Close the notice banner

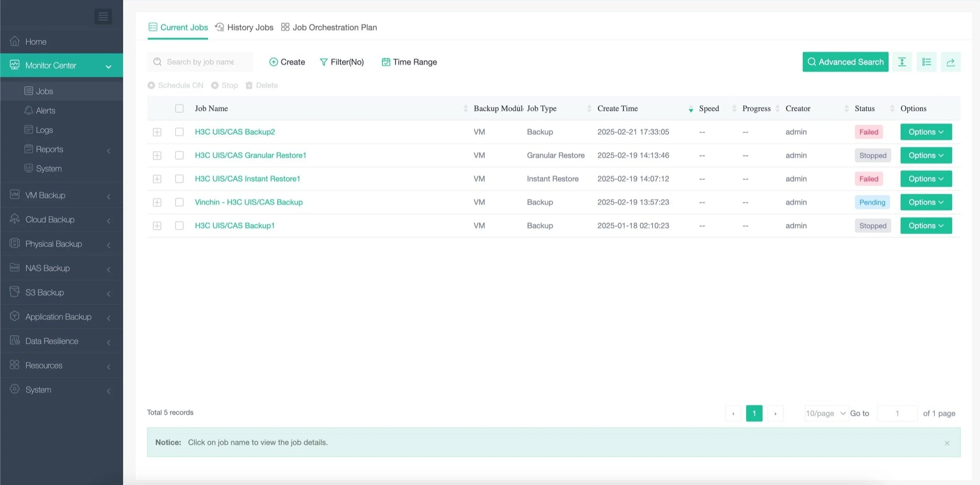point(947,443)
